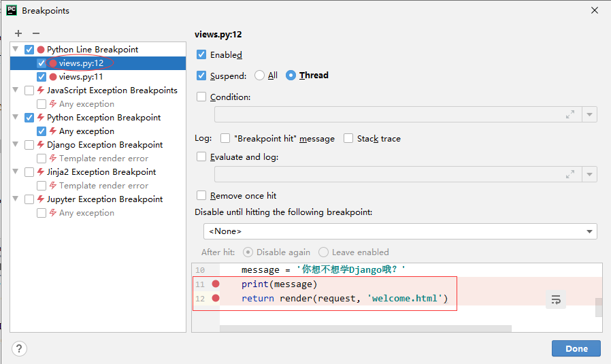Open the Condition history dropdown arrow
This screenshot has width=611, height=364.
590,114
